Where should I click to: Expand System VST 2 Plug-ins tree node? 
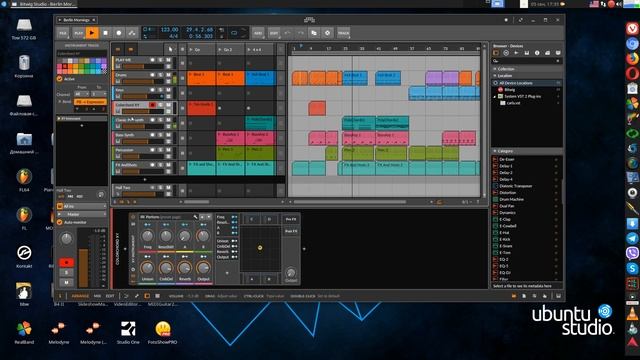(495, 96)
